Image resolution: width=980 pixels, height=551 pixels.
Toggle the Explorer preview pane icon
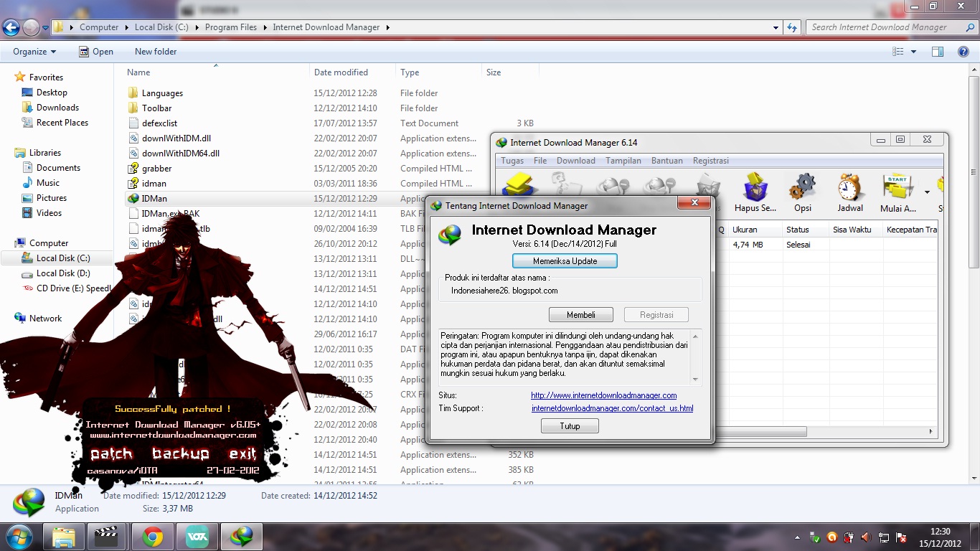[x=937, y=52]
